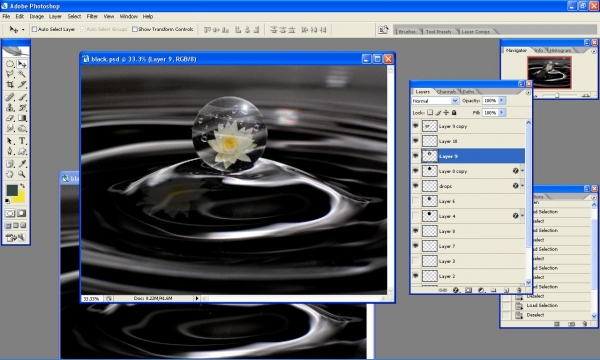Select the Path Selection tool
Viewport: 600px width, 360px height.
click(x=10, y=141)
